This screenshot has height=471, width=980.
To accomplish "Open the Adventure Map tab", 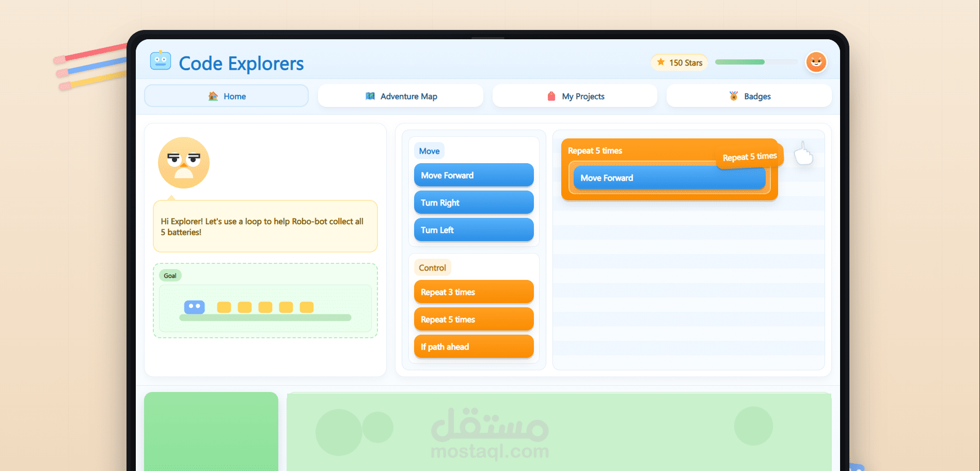I will (x=400, y=96).
